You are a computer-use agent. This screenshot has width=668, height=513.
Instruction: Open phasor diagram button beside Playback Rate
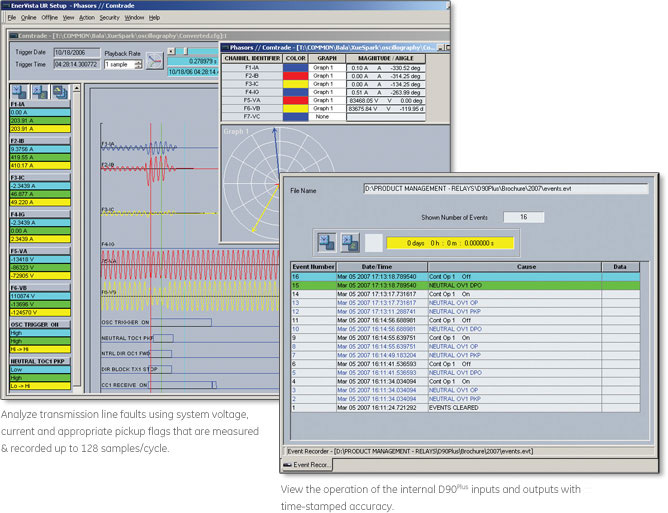pyautogui.click(x=155, y=61)
